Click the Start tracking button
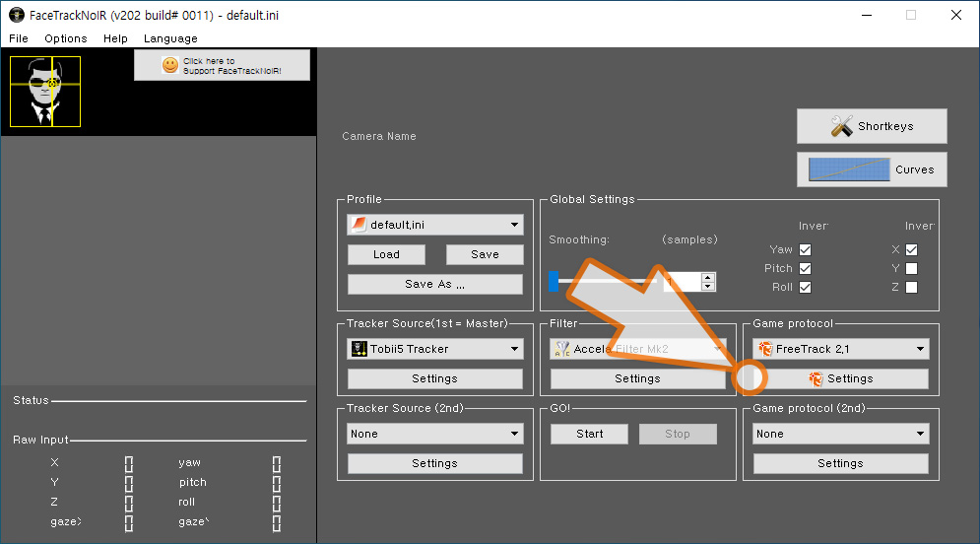This screenshot has width=980, height=544. pyautogui.click(x=589, y=434)
